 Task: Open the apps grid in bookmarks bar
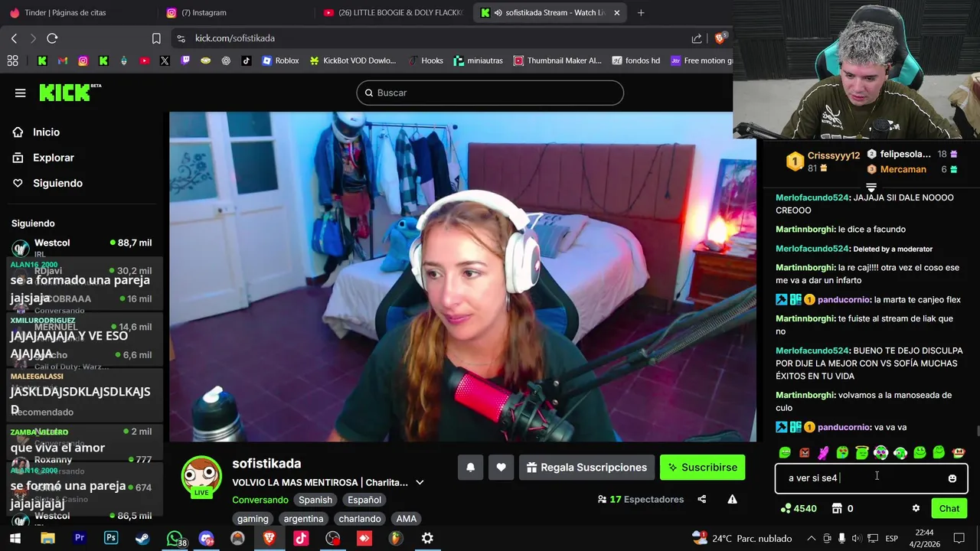point(12,60)
